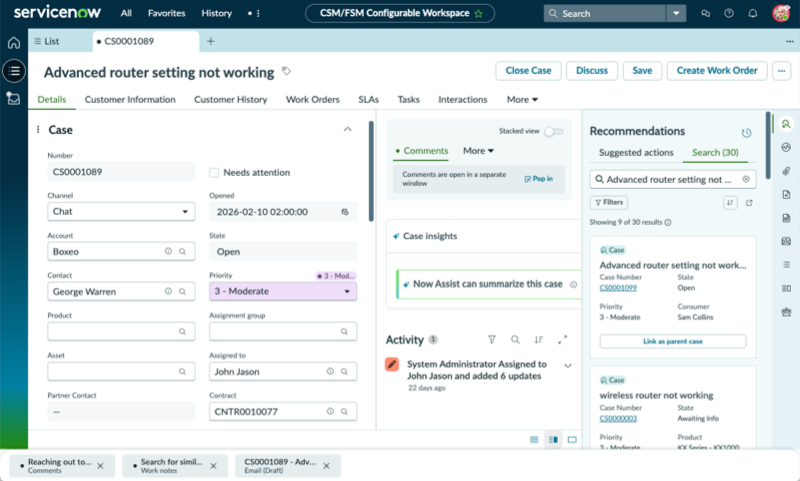
Task: Click the tag icon beside case title
Action: click(x=287, y=71)
